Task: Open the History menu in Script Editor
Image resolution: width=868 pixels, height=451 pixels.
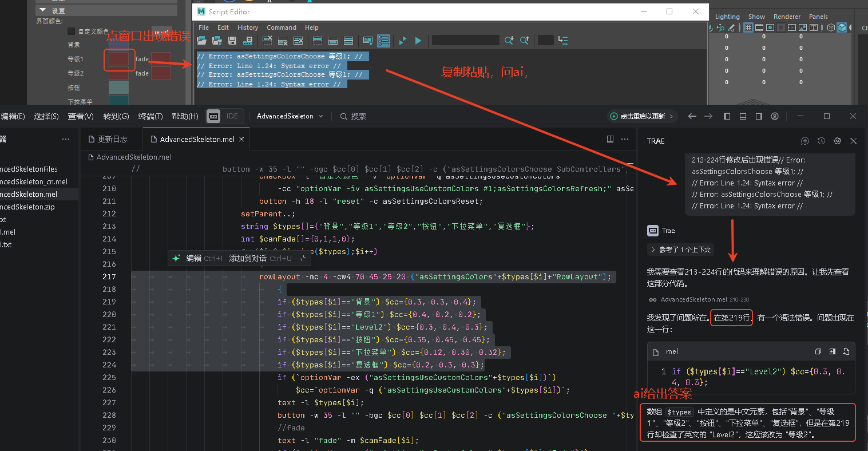Action: pyautogui.click(x=247, y=27)
